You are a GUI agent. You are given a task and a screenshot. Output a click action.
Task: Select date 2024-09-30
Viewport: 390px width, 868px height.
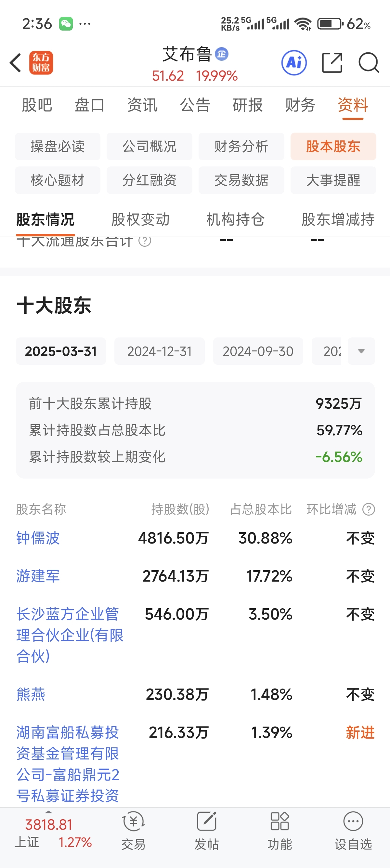258,351
